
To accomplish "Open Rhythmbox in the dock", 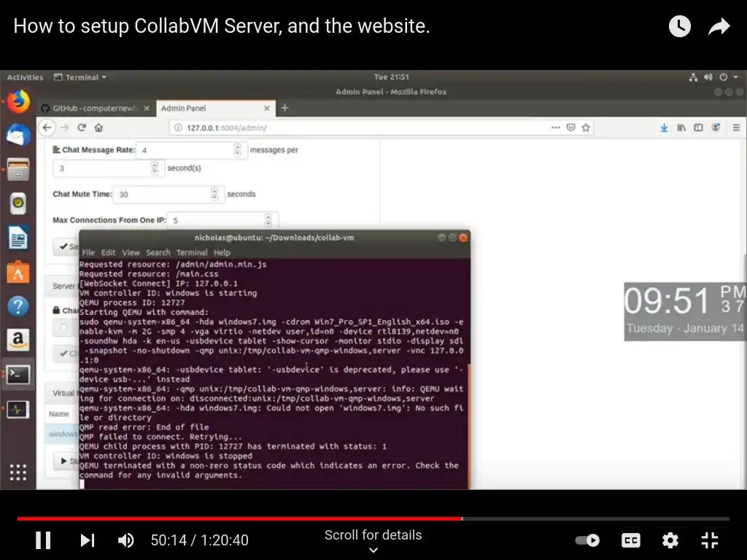I will pos(18,203).
